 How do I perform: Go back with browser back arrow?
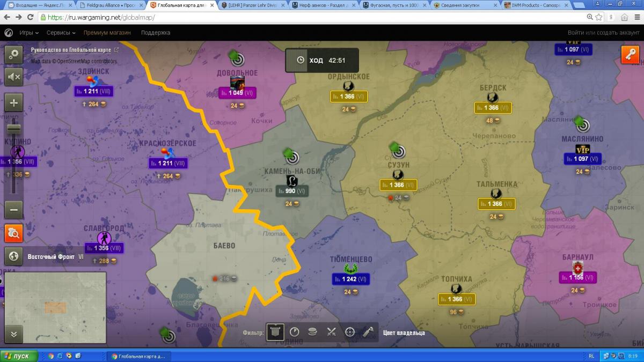click(6, 17)
